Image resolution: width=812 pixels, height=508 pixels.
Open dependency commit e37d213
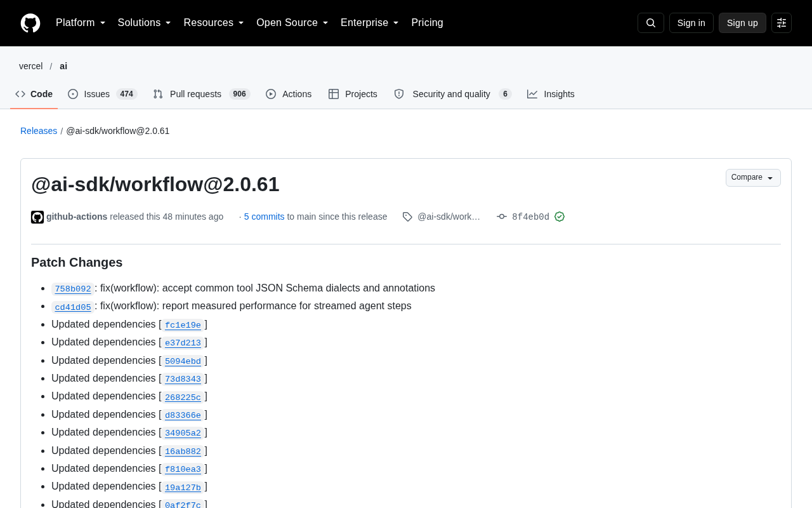(183, 343)
